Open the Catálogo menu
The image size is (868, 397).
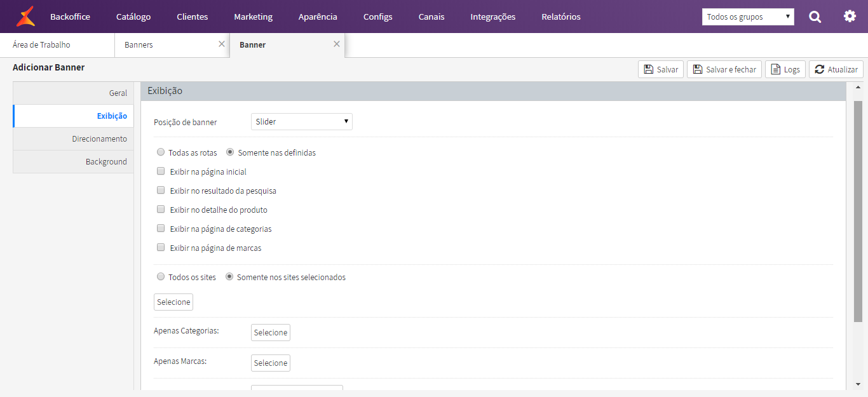tap(133, 17)
